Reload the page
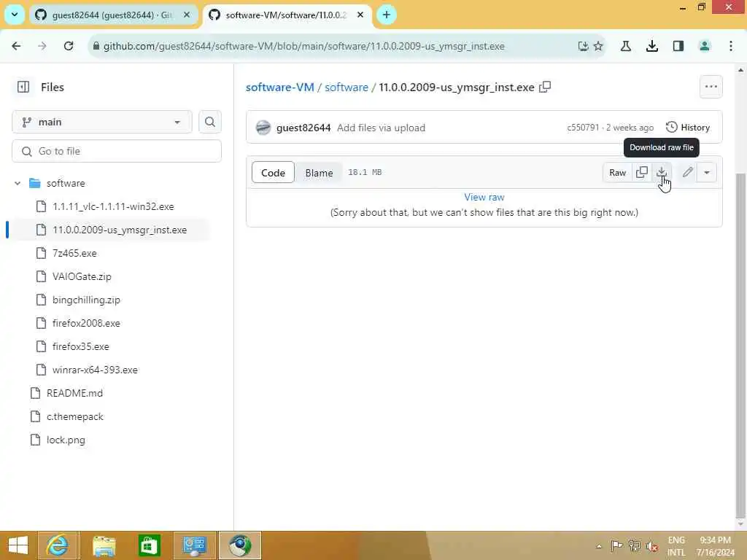This screenshot has height=560, width=747. click(69, 46)
